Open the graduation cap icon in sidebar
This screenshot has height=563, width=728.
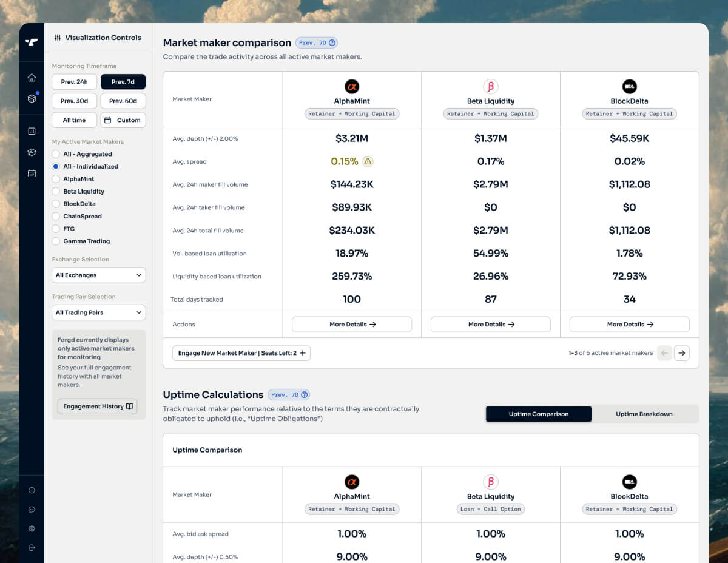32,152
